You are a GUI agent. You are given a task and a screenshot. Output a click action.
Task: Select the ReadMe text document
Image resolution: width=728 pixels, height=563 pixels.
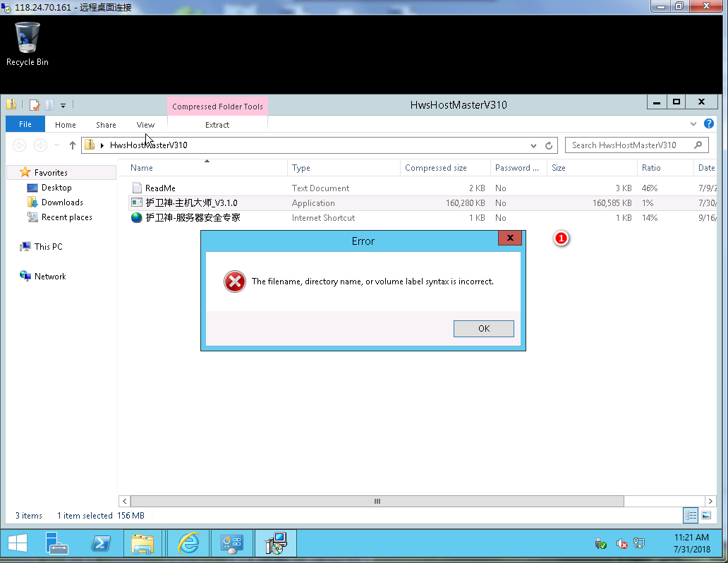click(x=160, y=188)
